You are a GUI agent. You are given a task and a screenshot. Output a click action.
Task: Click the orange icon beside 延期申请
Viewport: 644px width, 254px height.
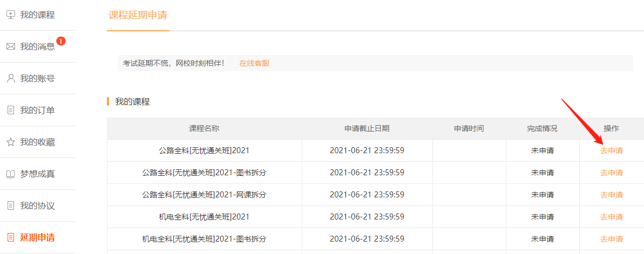pyautogui.click(x=11, y=237)
